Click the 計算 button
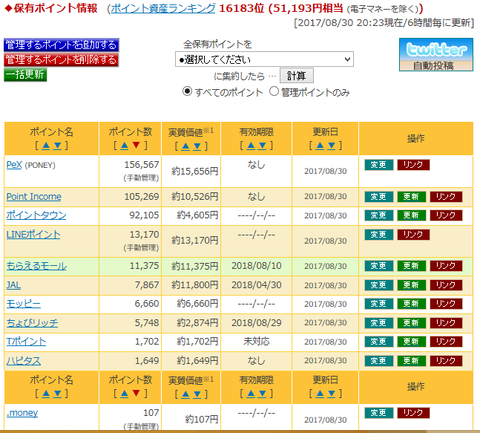480x433 pixels. coord(296,76)
